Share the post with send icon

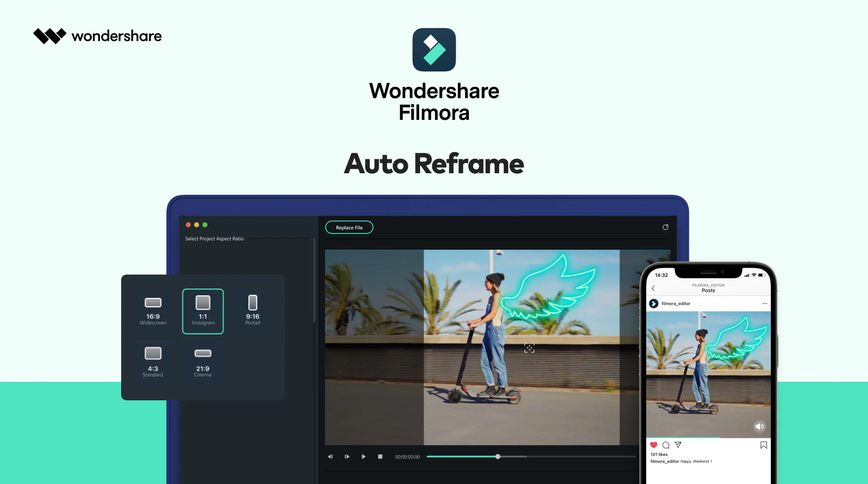click(678, 445)
